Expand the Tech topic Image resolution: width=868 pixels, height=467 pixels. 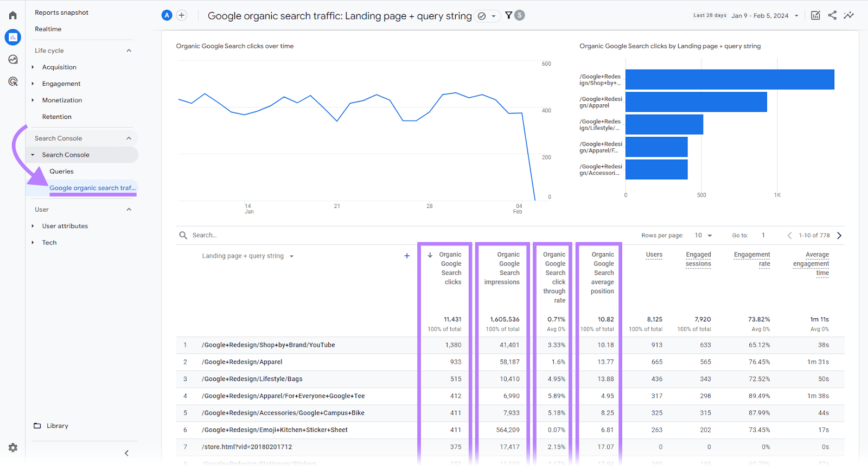point(33,243)
